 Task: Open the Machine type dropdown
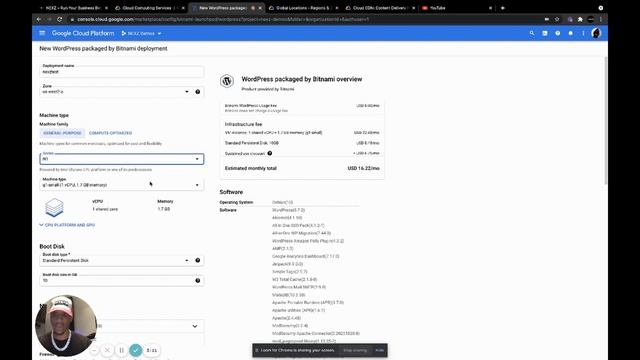click(122, 184)
